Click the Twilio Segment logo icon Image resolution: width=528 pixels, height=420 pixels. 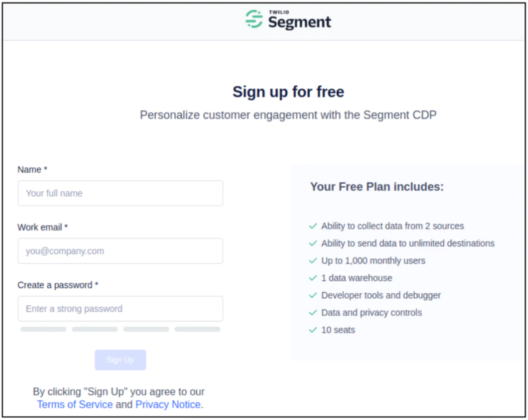click(x=254, y=19)
